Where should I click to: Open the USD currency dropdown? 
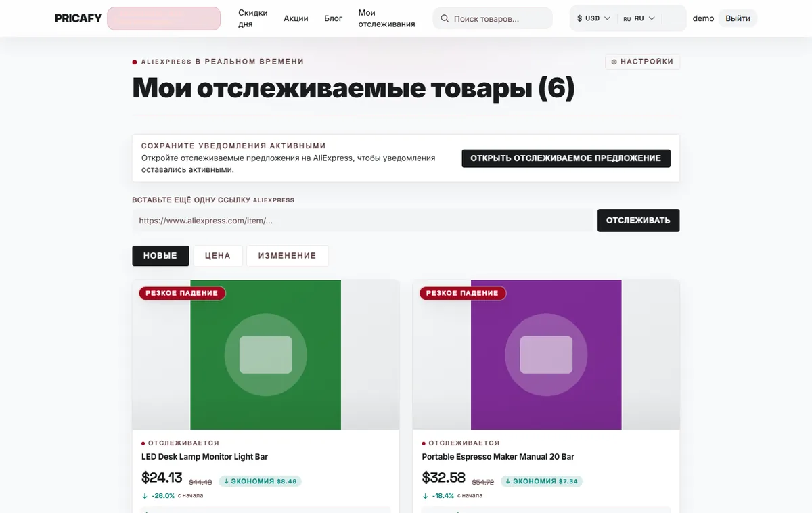pos(593,18)
